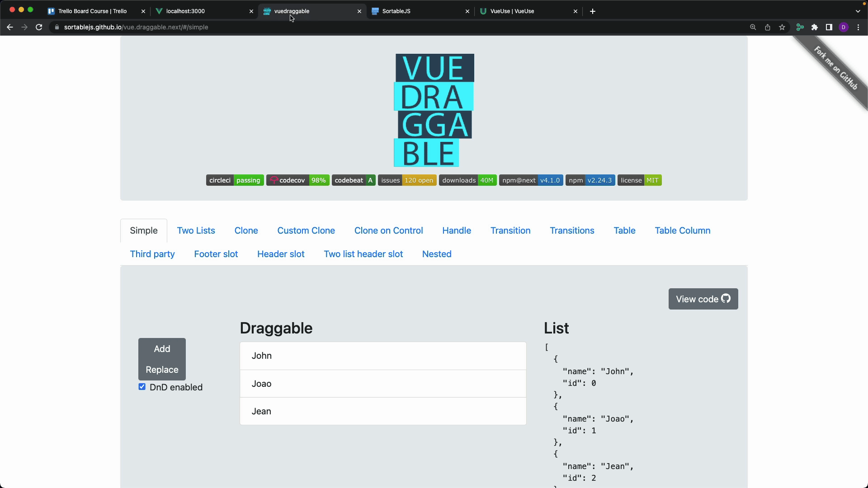Click the npm@next v4.1.0 badge
This screenshot has height=488, width=868.
click(x=531, y=180)
